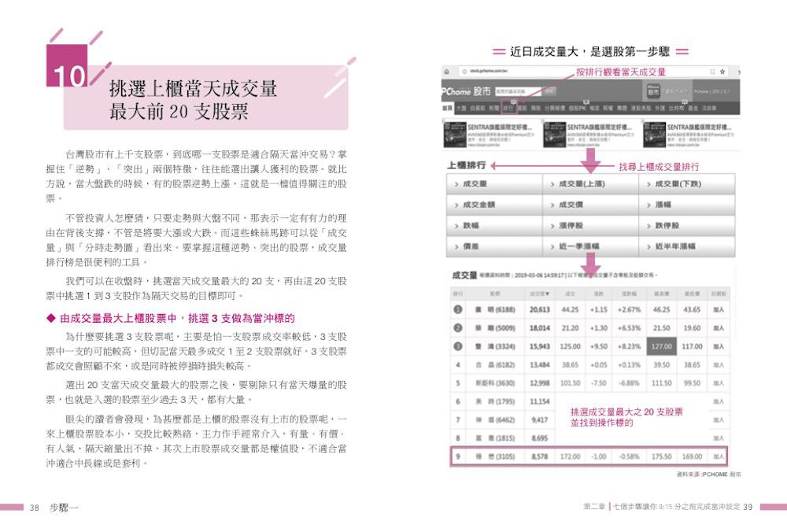Click 加入 for stock 6188
Viewport: 787px width, 532px height.
[719, 309]
